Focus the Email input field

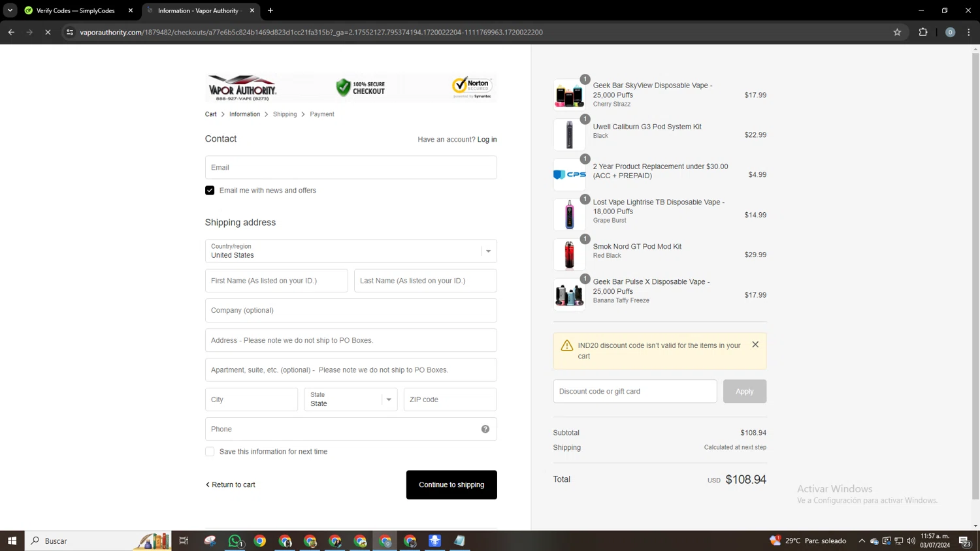pos(351,168)
